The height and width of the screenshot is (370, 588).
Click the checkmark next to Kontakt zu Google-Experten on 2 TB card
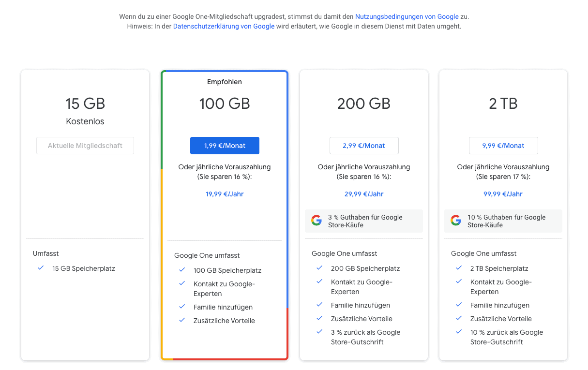click(459, 281)
